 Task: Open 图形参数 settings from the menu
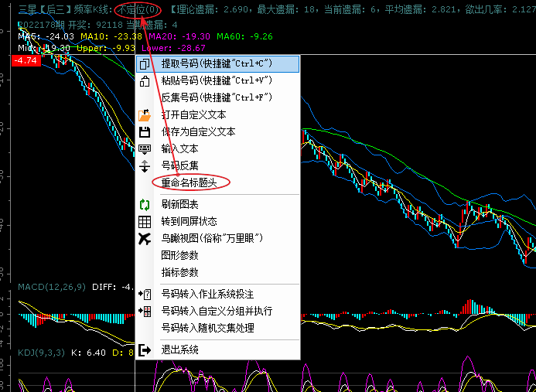179,255
